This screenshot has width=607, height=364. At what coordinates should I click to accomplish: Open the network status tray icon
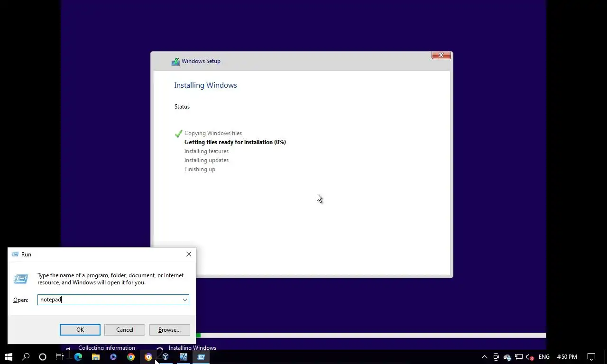point(519,357)
